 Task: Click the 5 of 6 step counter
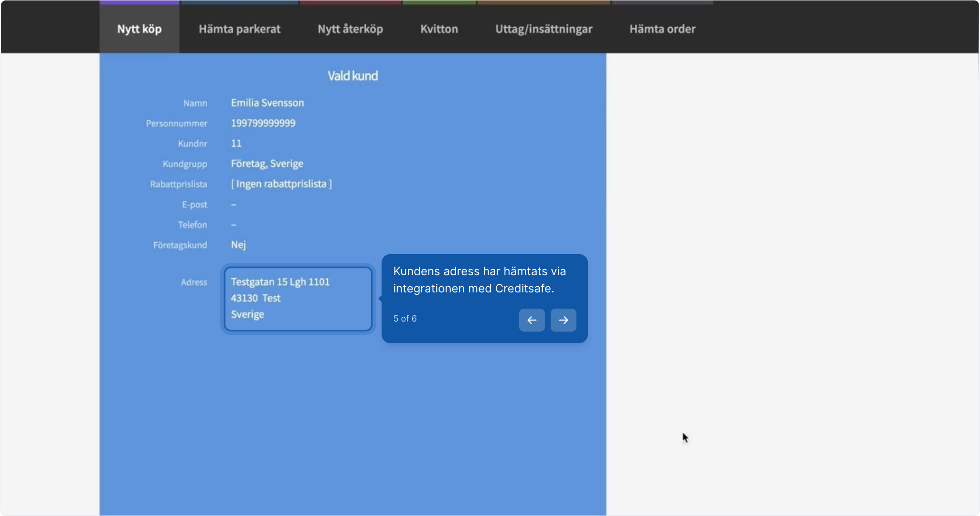tap(405, 319)
